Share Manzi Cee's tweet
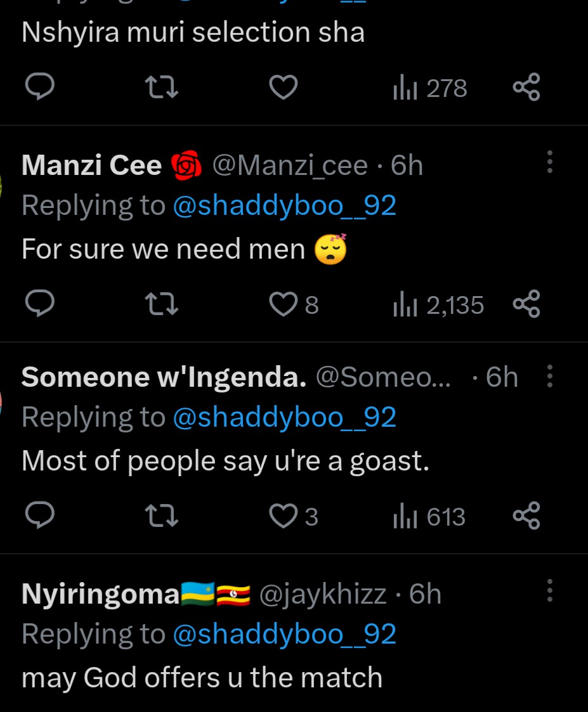 click(x=526, y=304)
